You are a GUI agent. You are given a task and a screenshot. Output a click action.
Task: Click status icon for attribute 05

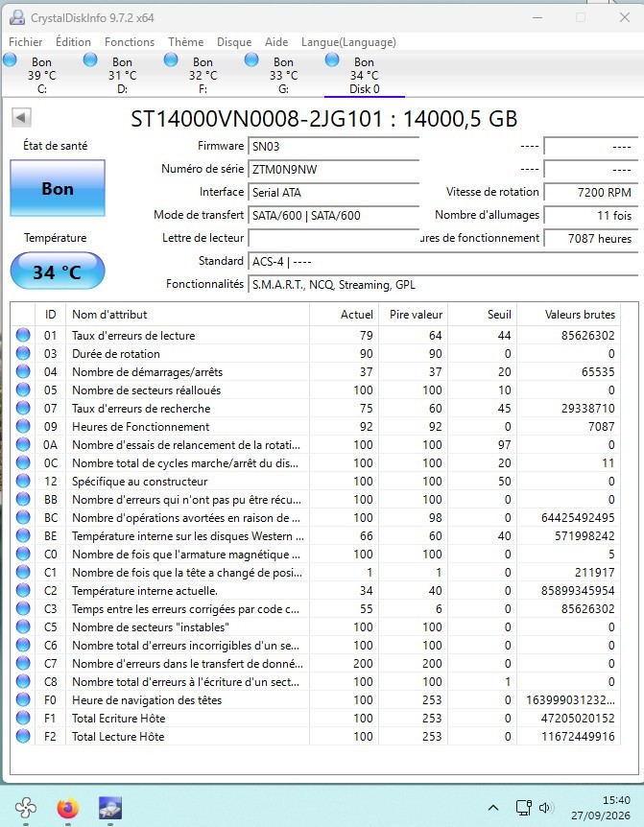click(x=23, y=390)
